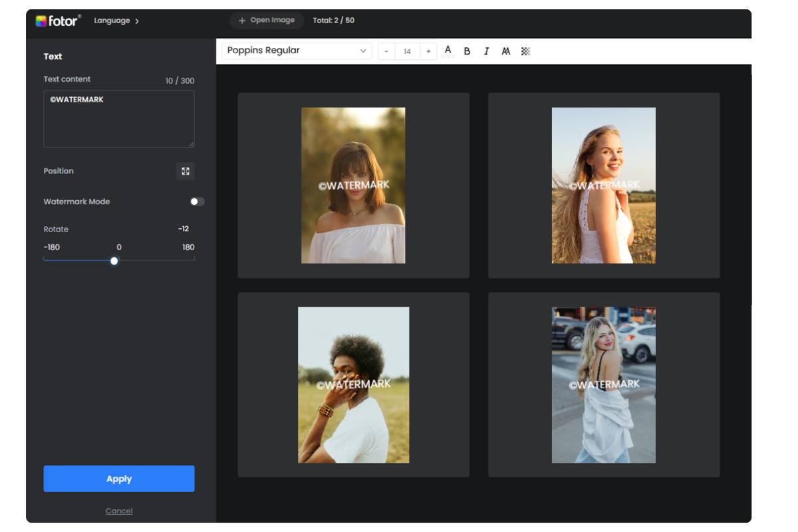Viewport: 798px width, 532px height.
Task: Open the font color picker
Action: 448,50
